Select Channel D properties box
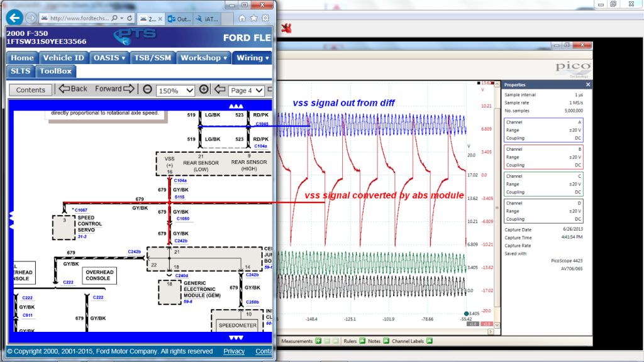The height and width of the screenshot is (362, 644). pyautogui.click(x=543, y=211)
